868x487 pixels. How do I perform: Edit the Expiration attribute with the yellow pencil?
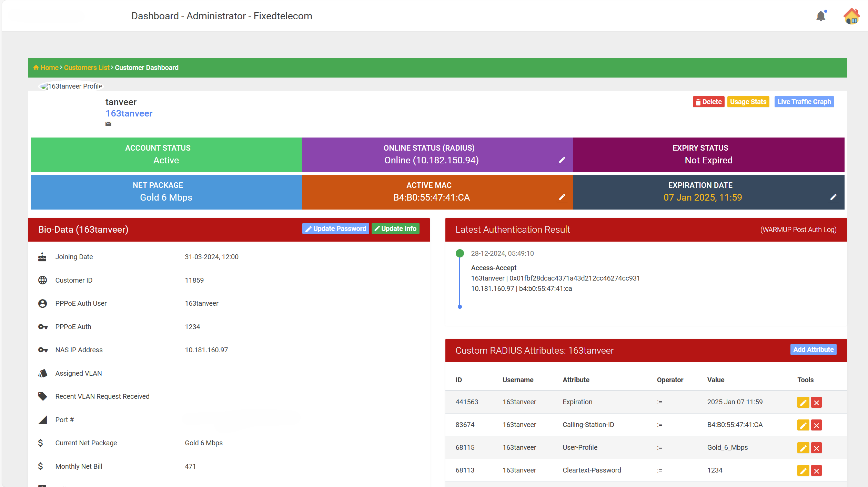tap(803, 402)
